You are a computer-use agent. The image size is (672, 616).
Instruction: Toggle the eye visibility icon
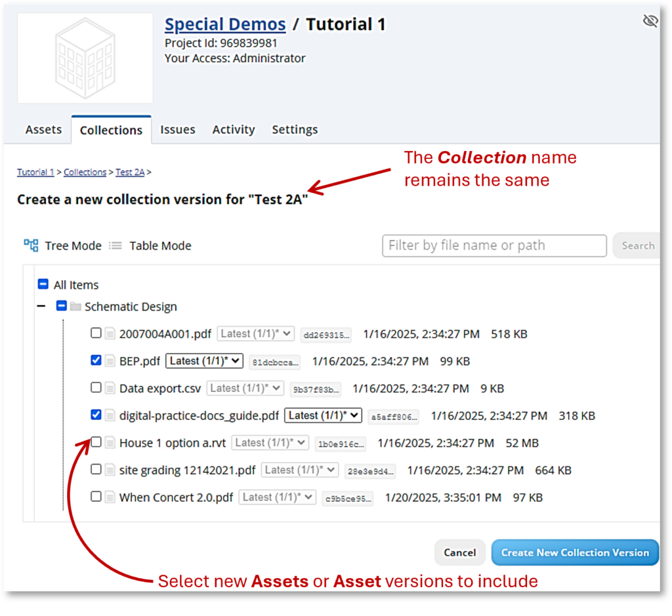coord(650,20)
